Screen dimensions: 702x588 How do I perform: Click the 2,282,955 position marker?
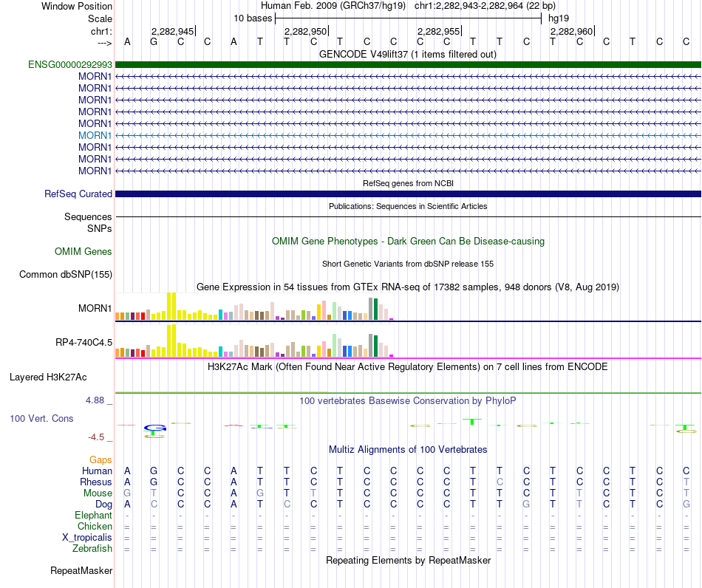(439, 31)
